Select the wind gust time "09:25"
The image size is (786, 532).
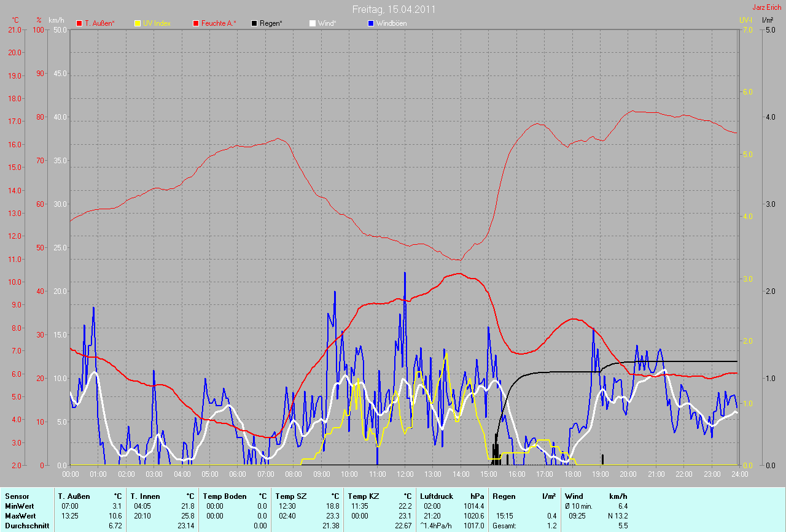[x=578, y=515]
